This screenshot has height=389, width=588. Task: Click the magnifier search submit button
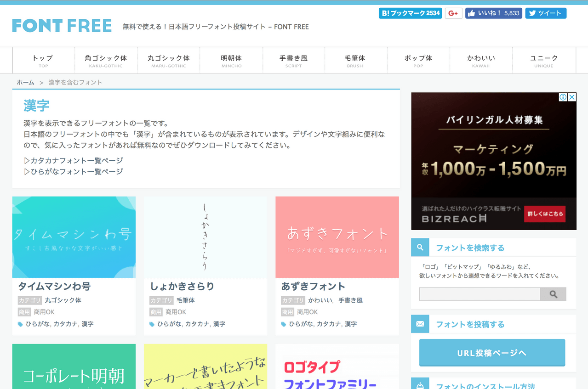pyautogui.click(x=553, y=294)
